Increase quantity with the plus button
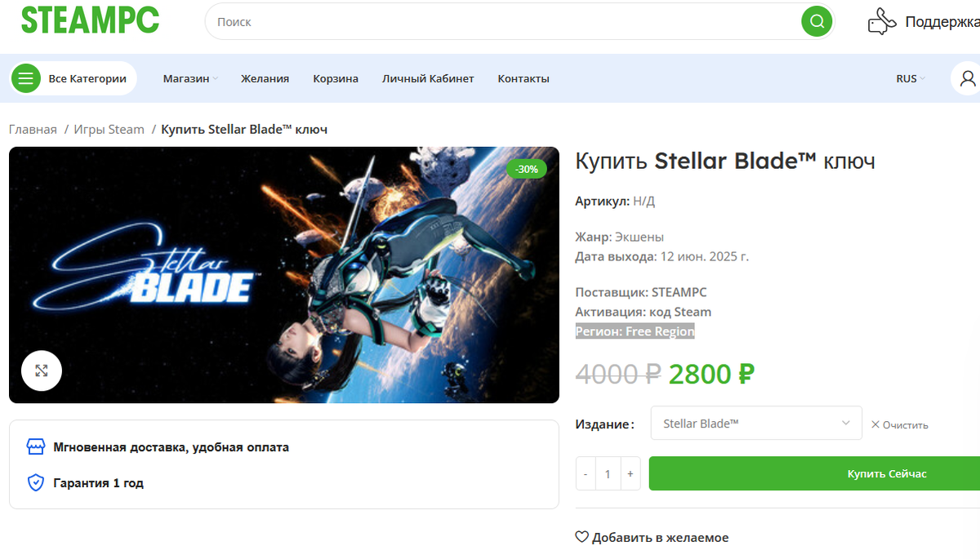Viewport: 980px width, 559px height. pyautogui.click(x=630, y=473)
